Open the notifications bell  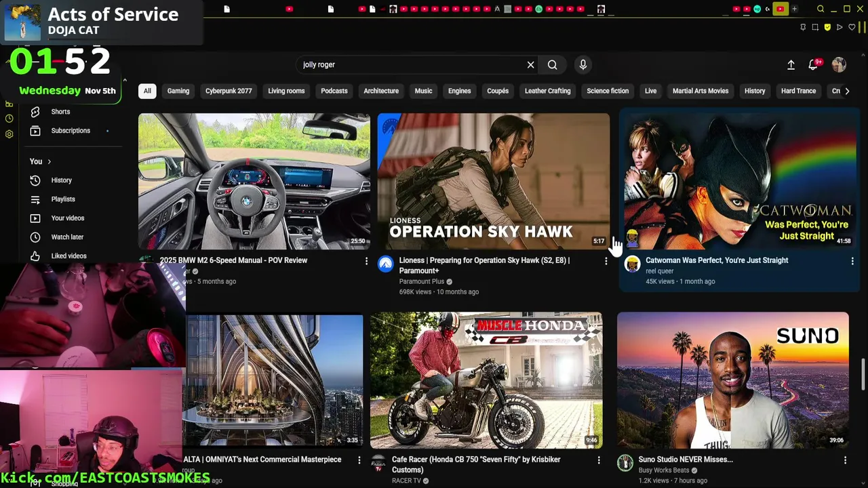(813, 64)
